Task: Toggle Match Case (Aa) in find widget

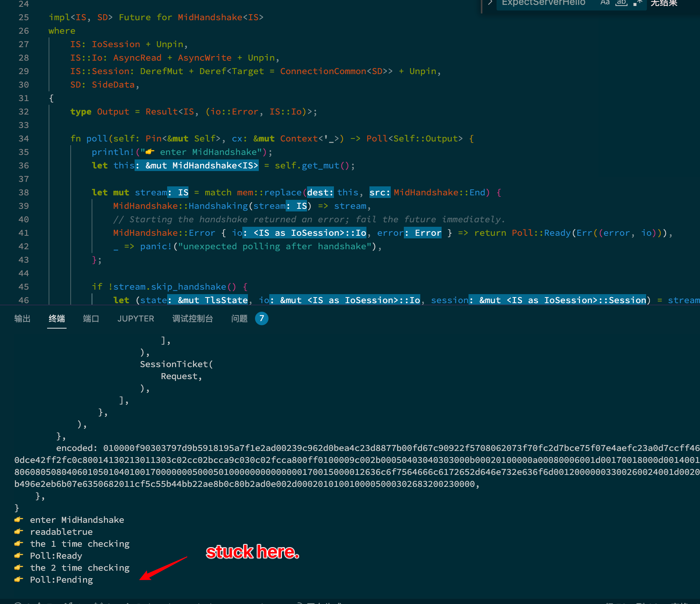Action: click(605, 3)
